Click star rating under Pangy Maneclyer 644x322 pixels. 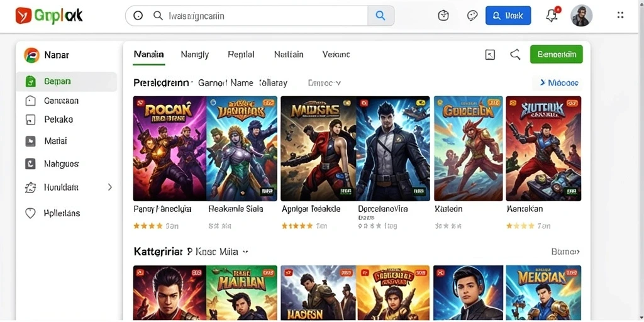point(148,226)
